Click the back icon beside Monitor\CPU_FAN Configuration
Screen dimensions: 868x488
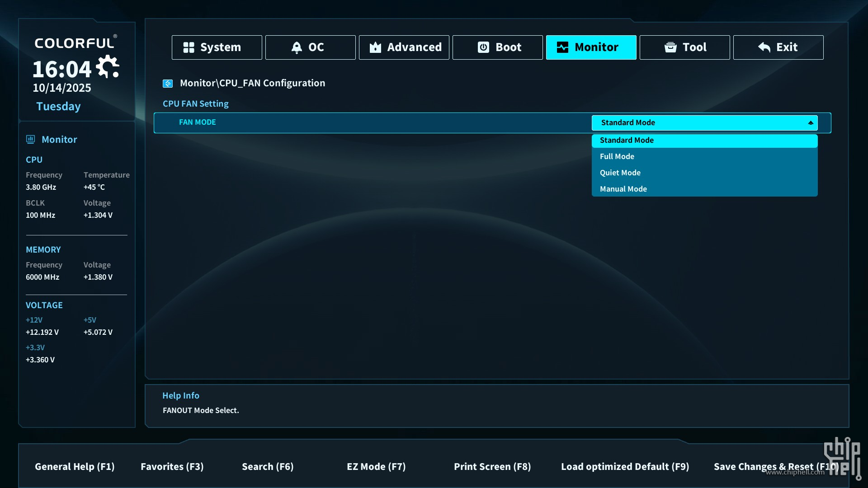pyautogui.click(x=168, y=84)
